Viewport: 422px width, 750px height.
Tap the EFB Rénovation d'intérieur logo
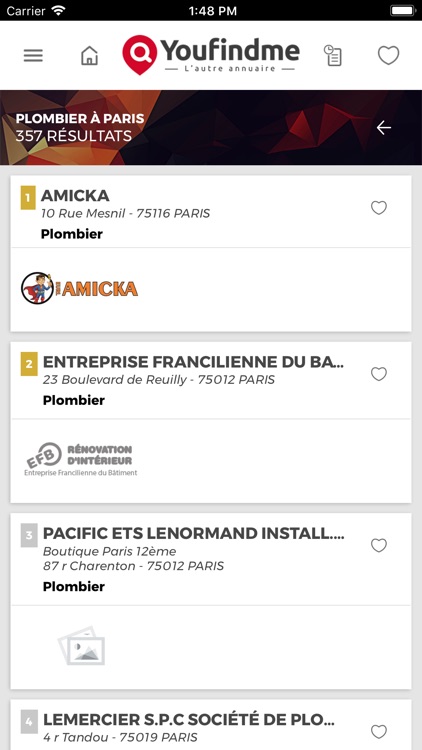tap(80, 459)
